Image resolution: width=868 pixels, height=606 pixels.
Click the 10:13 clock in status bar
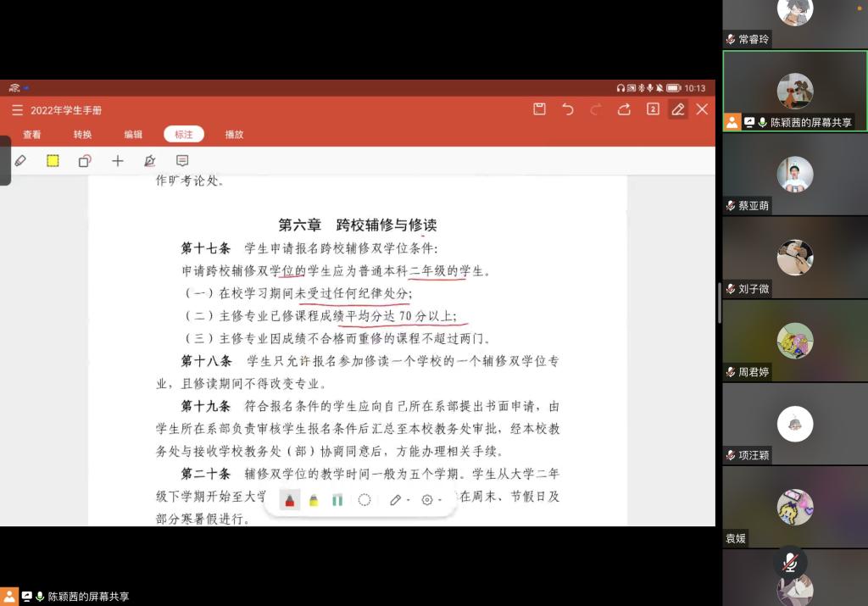695,88
